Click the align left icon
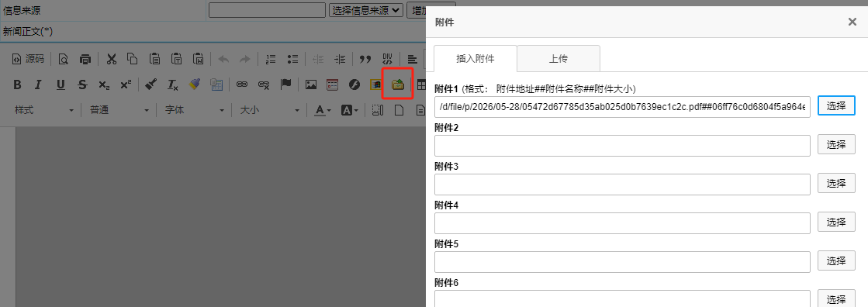This screenshot has width=868, height=307. click(413, 59)
